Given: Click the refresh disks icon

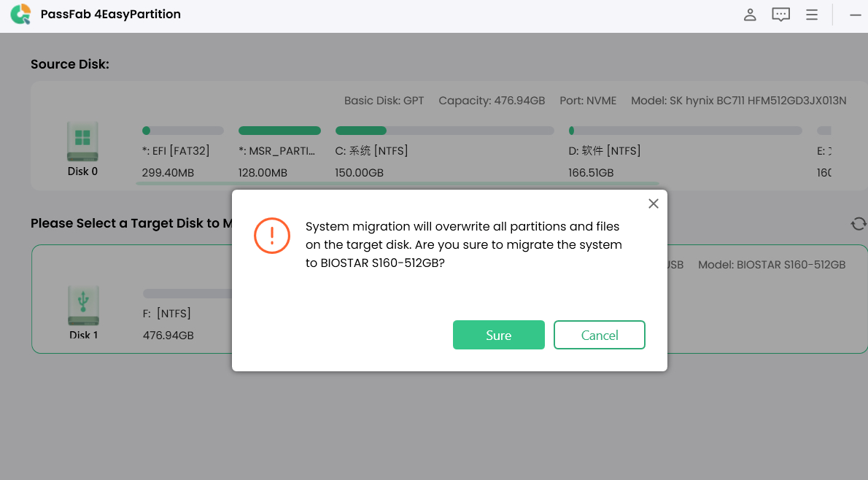Looking at the screenshot, I should point(858,224).
